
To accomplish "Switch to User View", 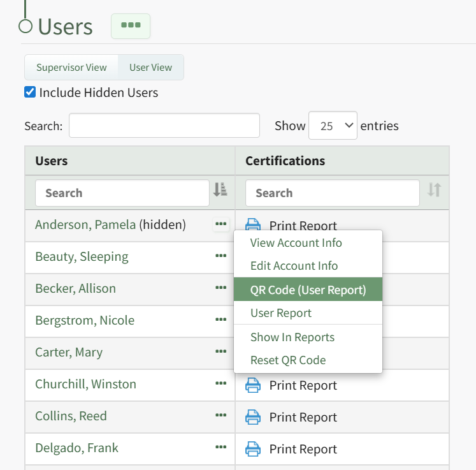I will coord(151,68).
